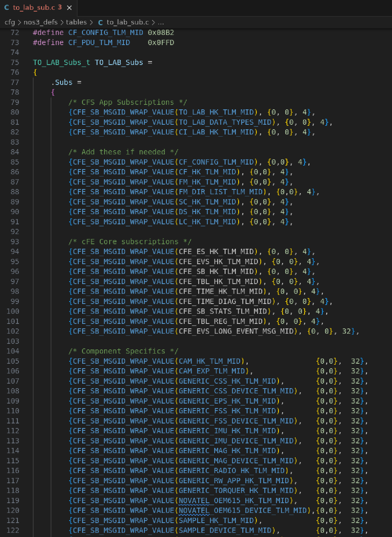
Task: Click GENERIC_TORQUER_HK_TLM_MID identifier
Action: coord(236,491)
